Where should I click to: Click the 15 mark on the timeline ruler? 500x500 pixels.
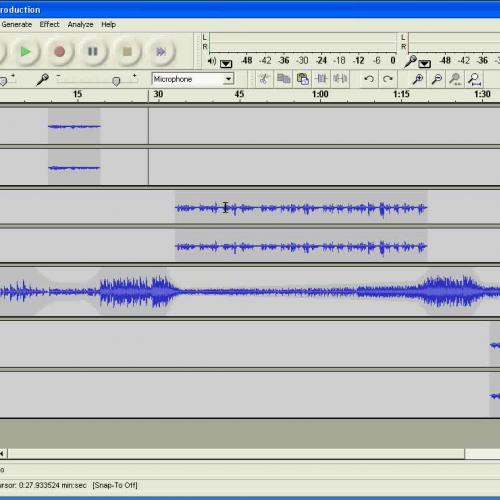(77, 94)
